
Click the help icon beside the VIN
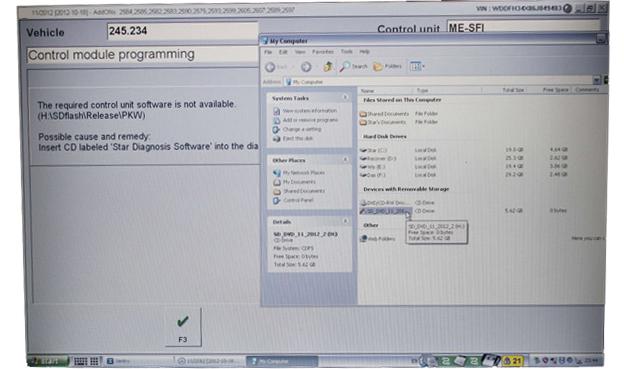(567, 8)
